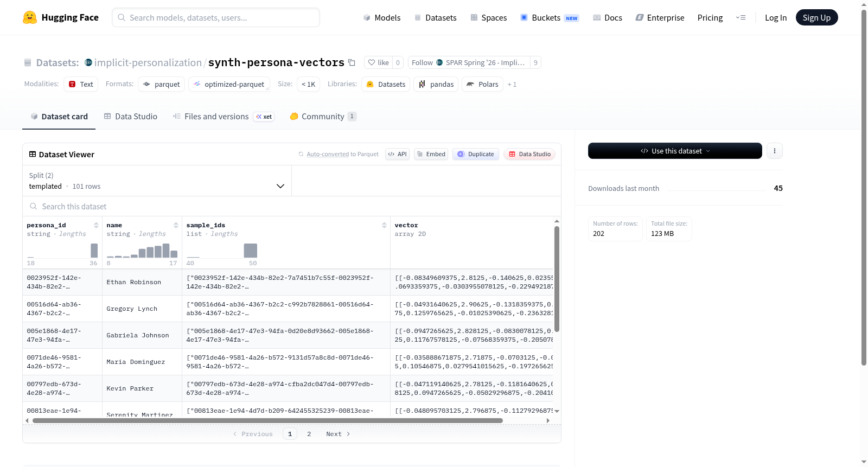
Task: Show the +1 more libraries
Action: (512, 85)
